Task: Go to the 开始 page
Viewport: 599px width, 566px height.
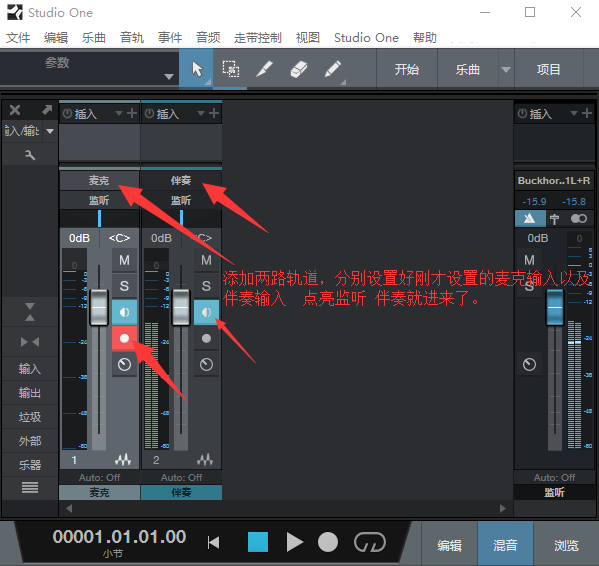Action: (407, 70)
